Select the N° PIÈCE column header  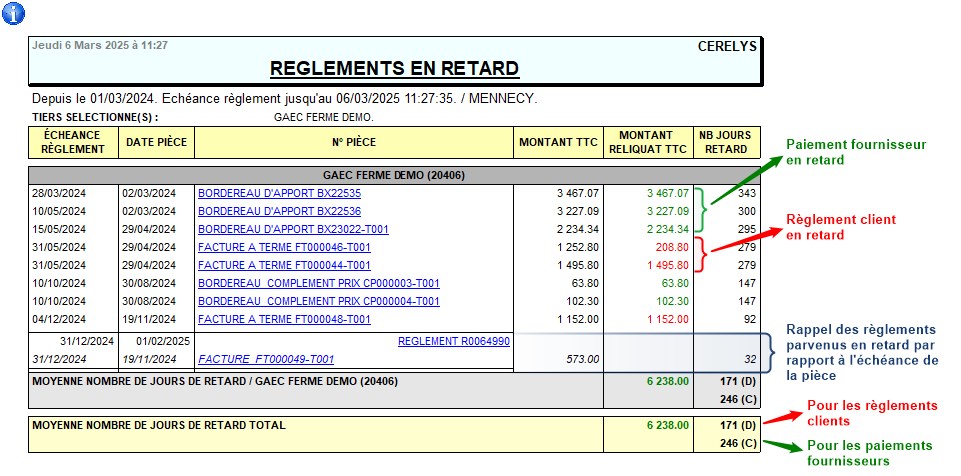[x=352, y=142]
